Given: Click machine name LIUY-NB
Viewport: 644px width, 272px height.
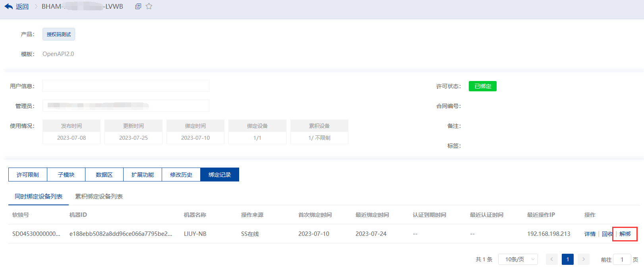Looking at the screenshot, I should click(x=195, y=234).
